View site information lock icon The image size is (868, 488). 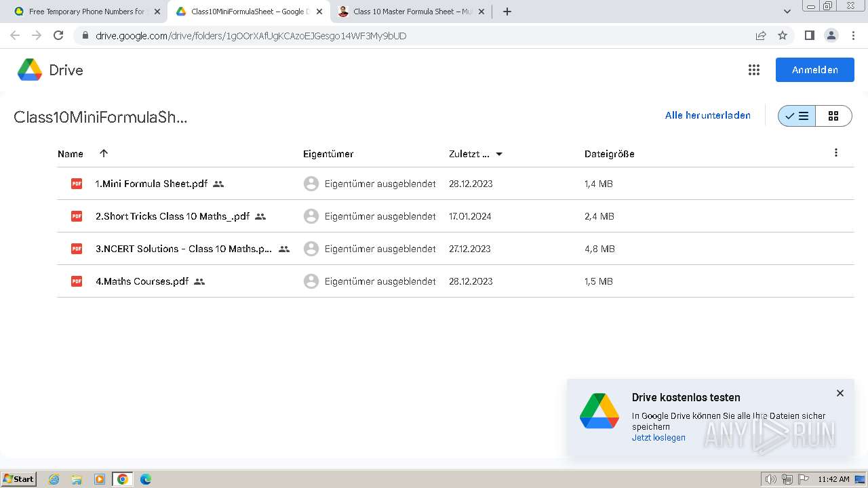click(85, 35)
